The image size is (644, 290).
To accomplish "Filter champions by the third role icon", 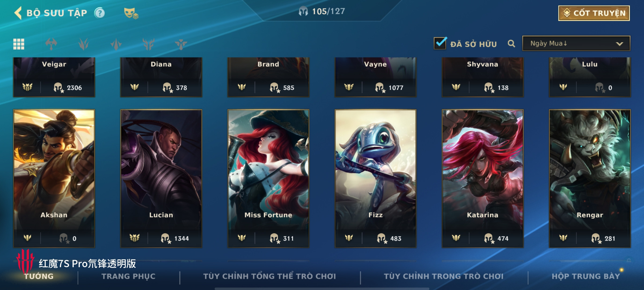I will (x=116, y=44).
